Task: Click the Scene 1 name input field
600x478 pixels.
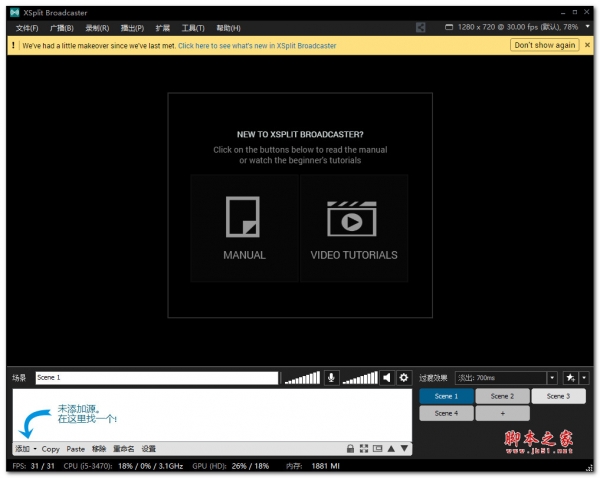Action: [x=157, y=378]
